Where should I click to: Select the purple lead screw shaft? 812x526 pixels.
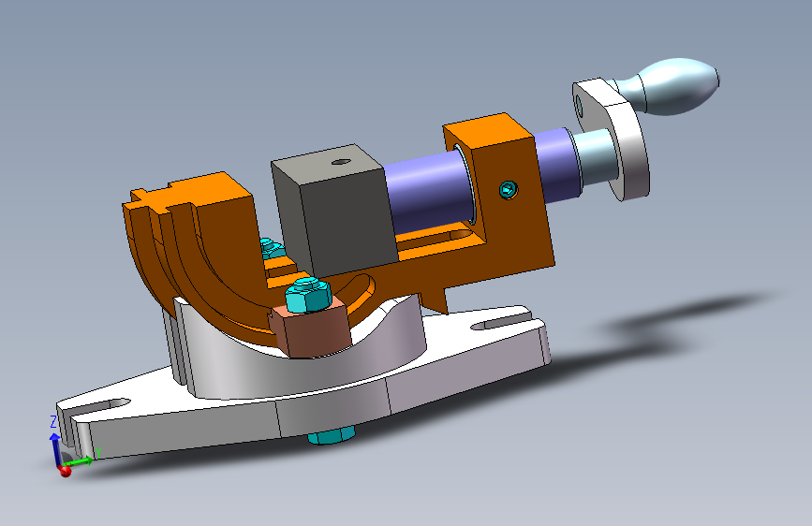[430, 192]
